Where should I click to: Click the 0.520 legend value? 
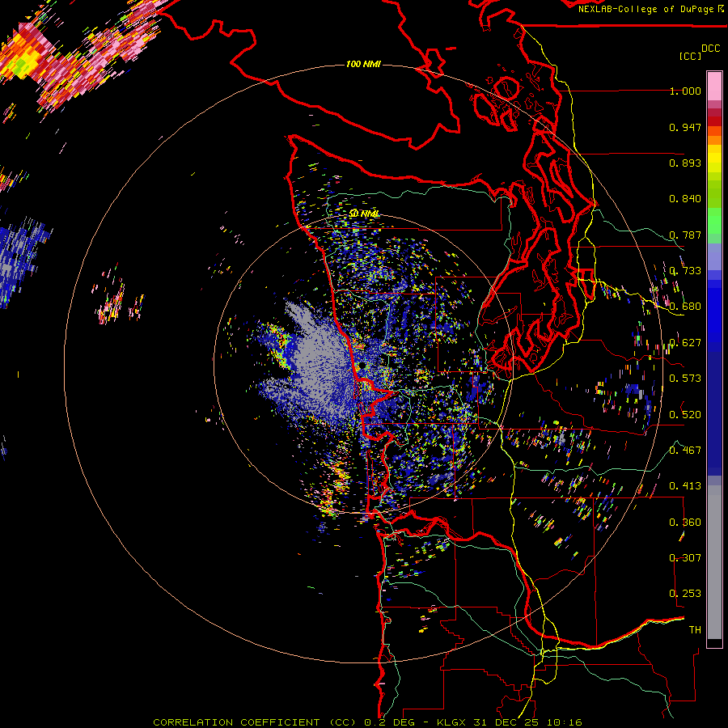[685, 415]
